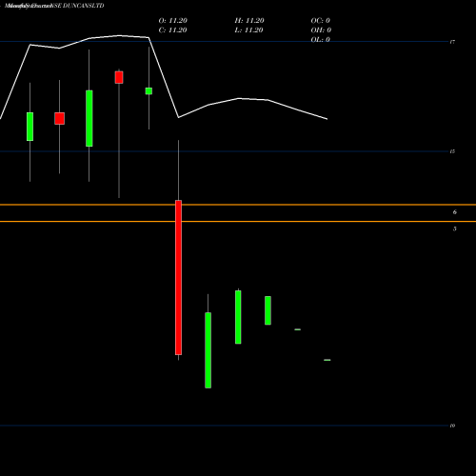Click the tallest red candlestick body
The height and width of the screenshot is (476, 476).
178,278
